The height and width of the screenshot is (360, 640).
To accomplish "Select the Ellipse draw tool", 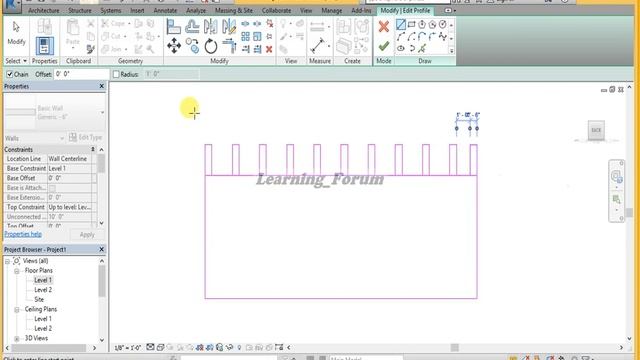I will coord(401,49).
